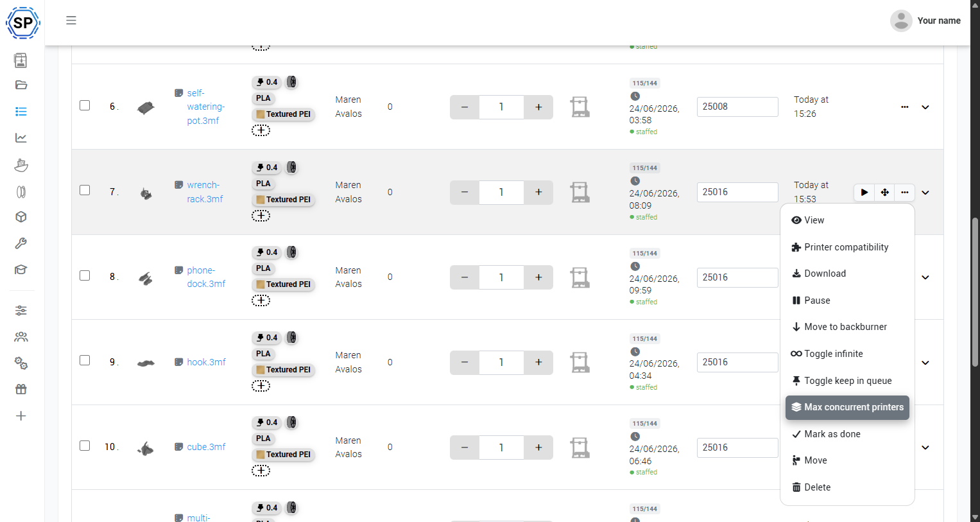
Task: Click the play icon on wrench-rack row
Action: click(x=864, y=192)
